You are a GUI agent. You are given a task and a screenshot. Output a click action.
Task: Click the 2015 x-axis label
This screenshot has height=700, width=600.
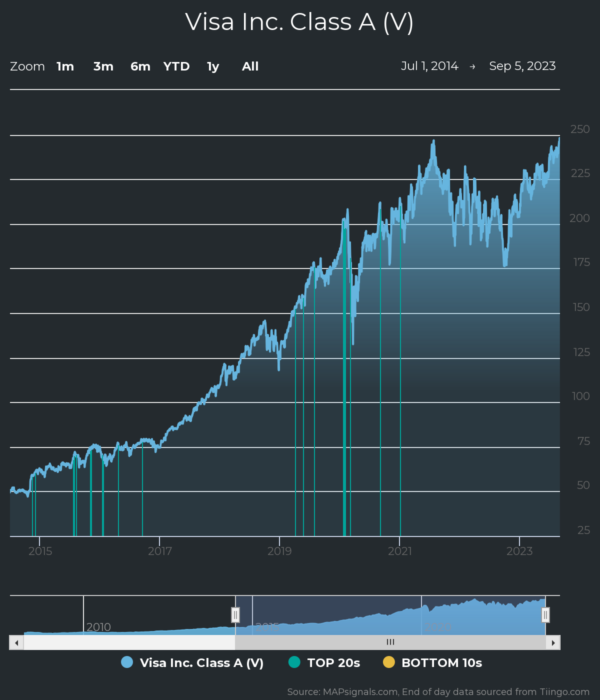point(40,551)
